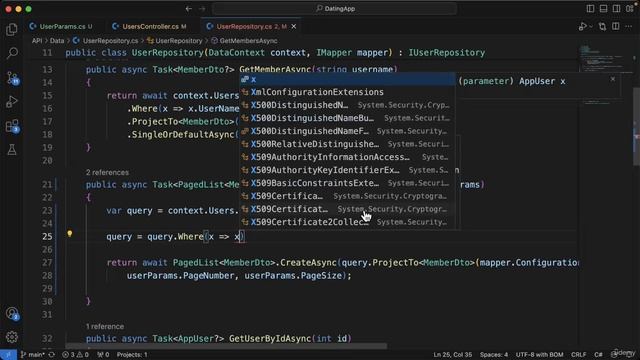The image size is (640, 360).
Task: Select X509Certificate2Collec… suggestion
Action: (x=347, y=222)
